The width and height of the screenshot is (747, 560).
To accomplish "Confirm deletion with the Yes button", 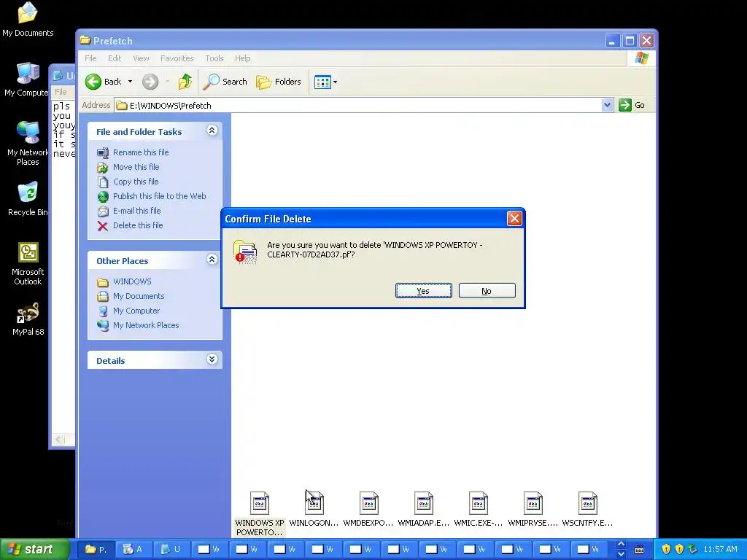I will point(423,291).
